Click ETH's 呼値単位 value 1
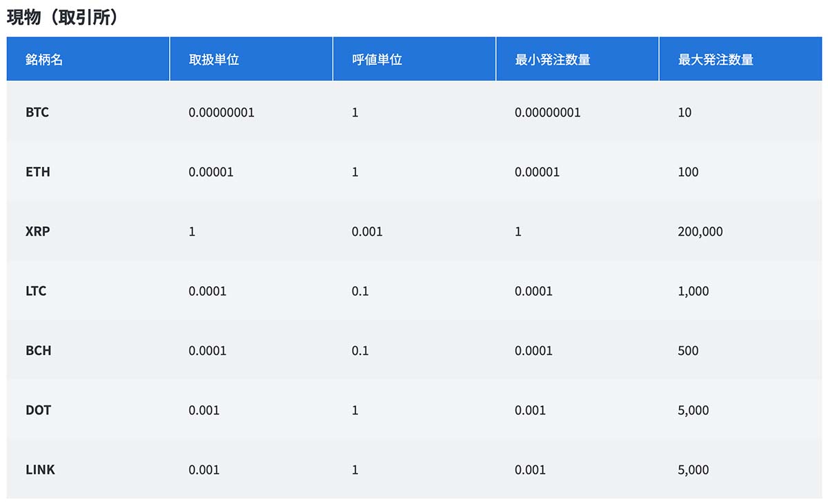Viewport: 828px width, 504px height. (x=355, y=172)
